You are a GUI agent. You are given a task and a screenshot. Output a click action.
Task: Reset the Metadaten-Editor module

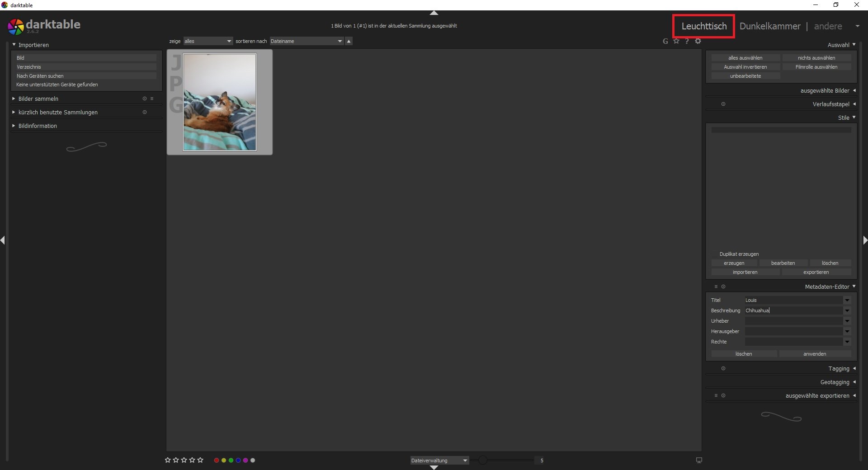pyautogui.click(x=723, y=287)
